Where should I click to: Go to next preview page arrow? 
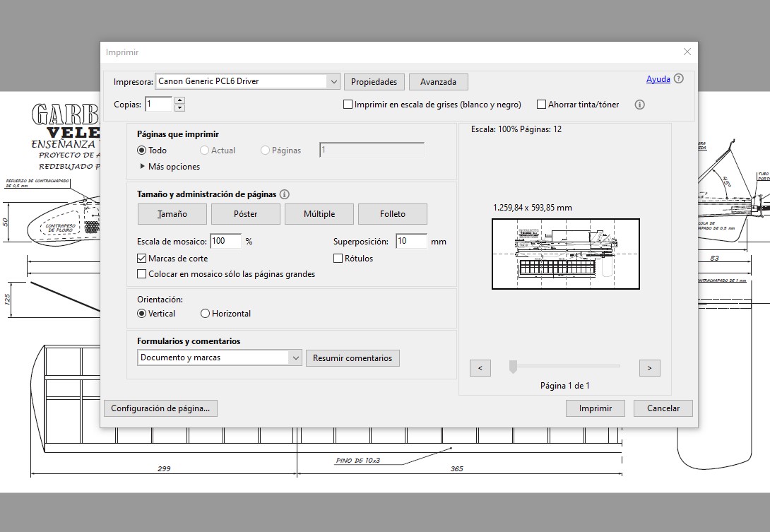tap(649, 368)
